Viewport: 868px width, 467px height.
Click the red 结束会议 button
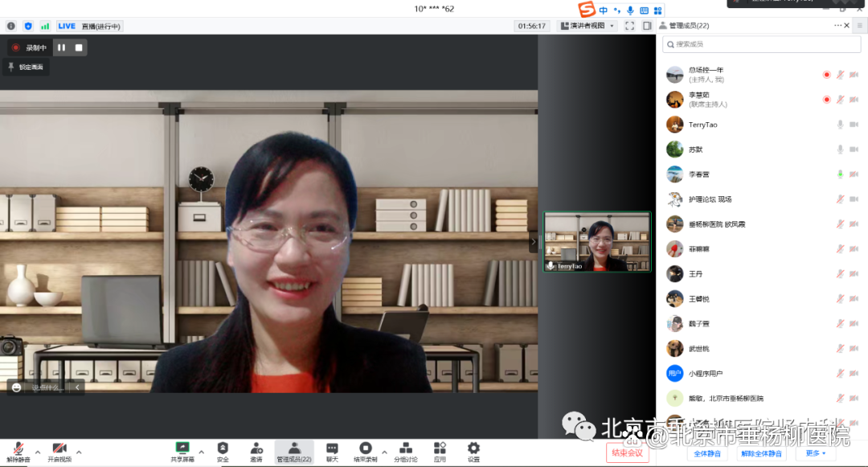(627, 453)
